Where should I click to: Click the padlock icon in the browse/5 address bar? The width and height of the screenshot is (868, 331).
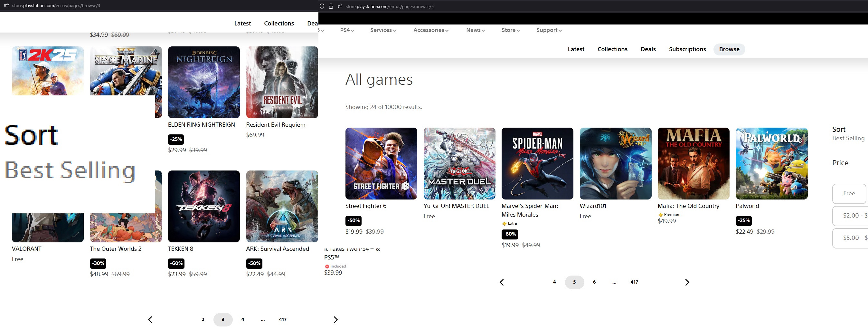(331, 6)
